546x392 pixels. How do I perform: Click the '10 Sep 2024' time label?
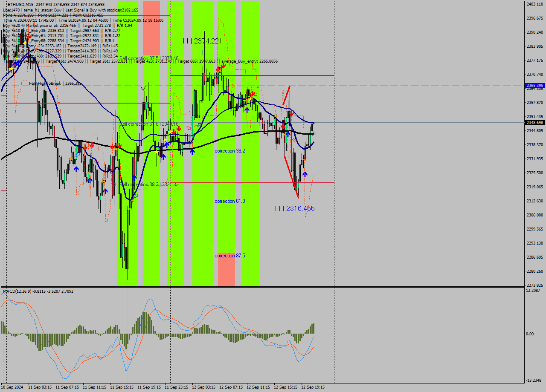12,387
